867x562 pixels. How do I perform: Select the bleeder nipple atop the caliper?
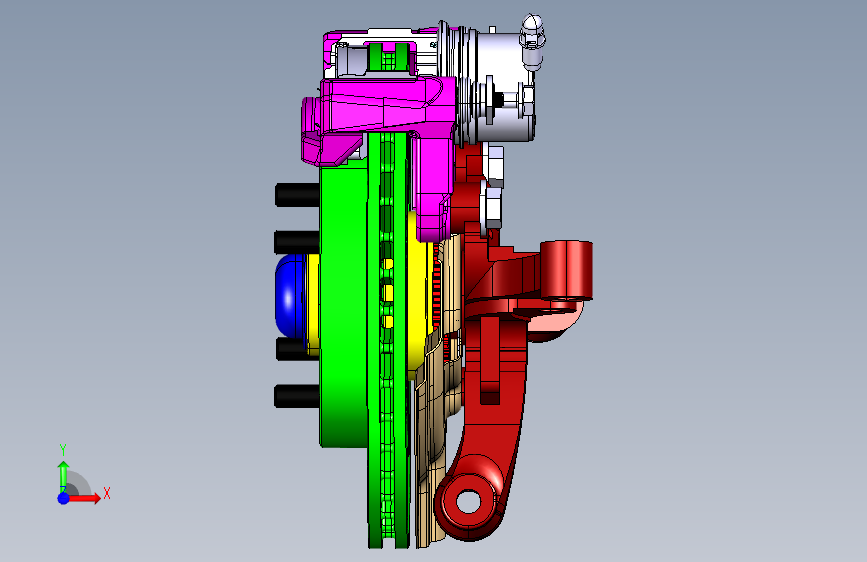(532, 41)
